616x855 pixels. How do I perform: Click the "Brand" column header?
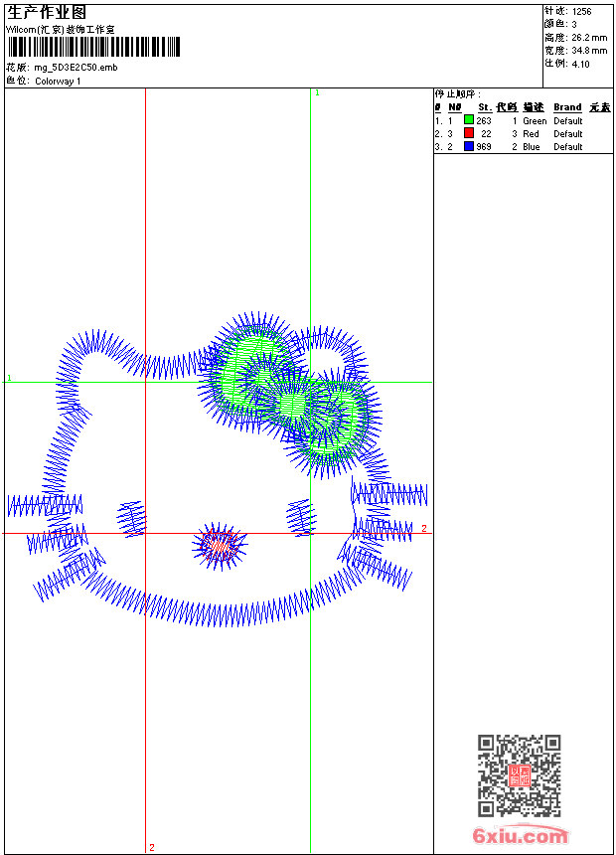click(567, 107)
